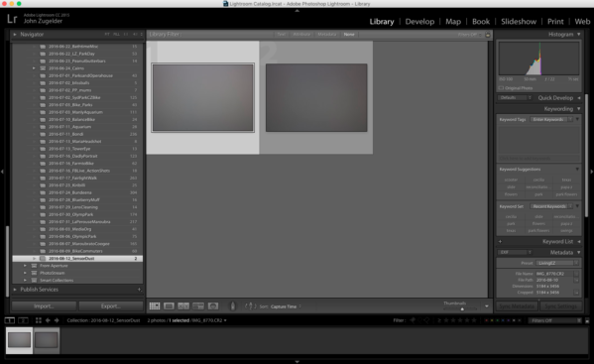
Task: Collapse the Keywording panel
Action: (x=578, y=109)
